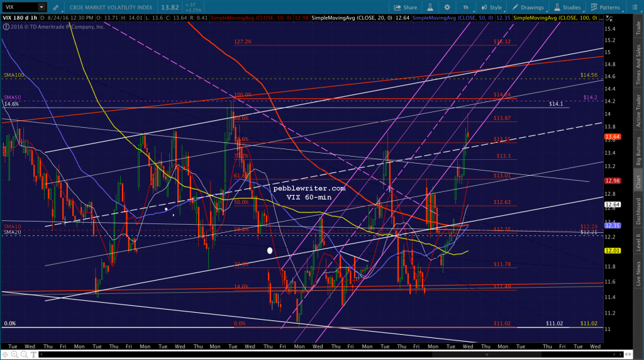
Task: Click the $11.78 Fibonacci price label
Action: [502, 264]
